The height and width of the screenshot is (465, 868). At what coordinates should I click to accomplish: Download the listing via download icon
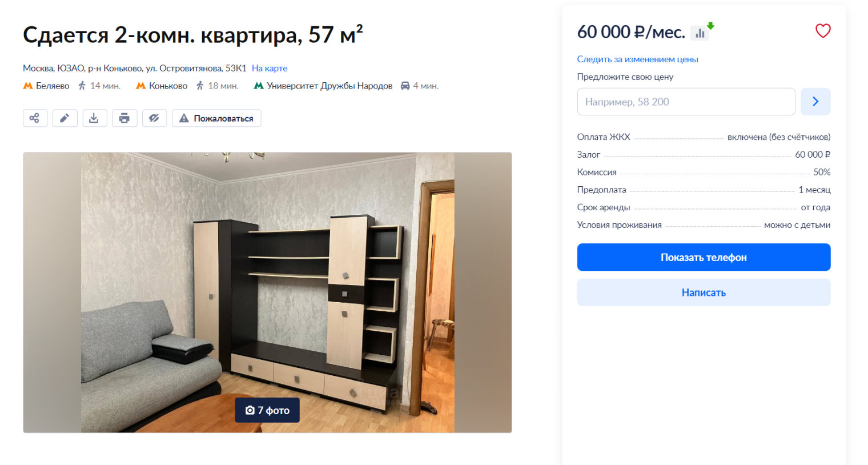[94, 118]
